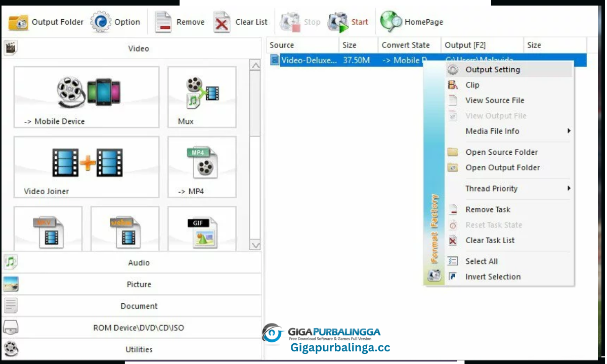
Task: Open the Media File Info submenu
Action: [509, 131]
